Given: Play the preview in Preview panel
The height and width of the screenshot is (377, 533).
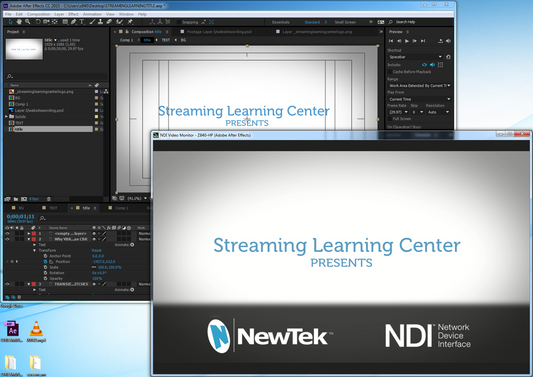Looking at the screenshot, I should click(407, 41).
